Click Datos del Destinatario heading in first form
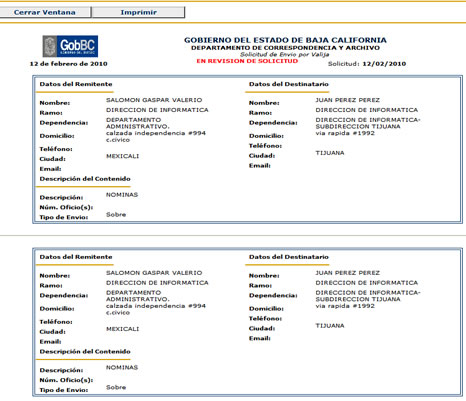Image resolution: width=466 pixels, height=401 pixels. tap(289, 84)
